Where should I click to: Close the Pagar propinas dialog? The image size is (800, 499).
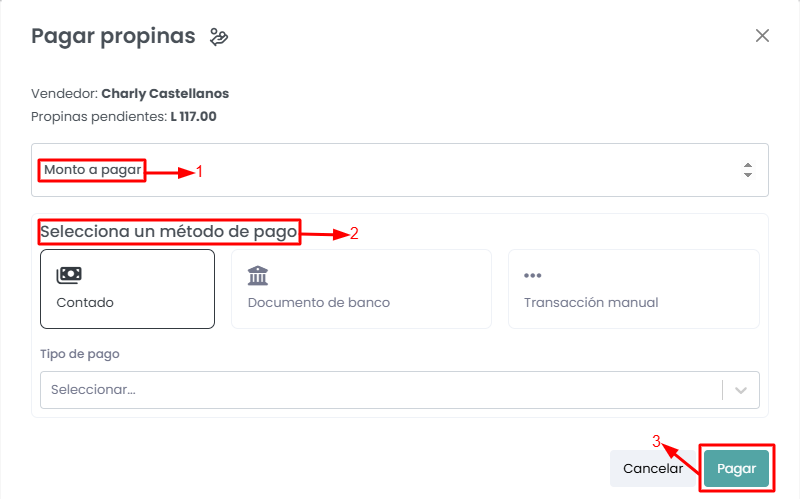762,36
